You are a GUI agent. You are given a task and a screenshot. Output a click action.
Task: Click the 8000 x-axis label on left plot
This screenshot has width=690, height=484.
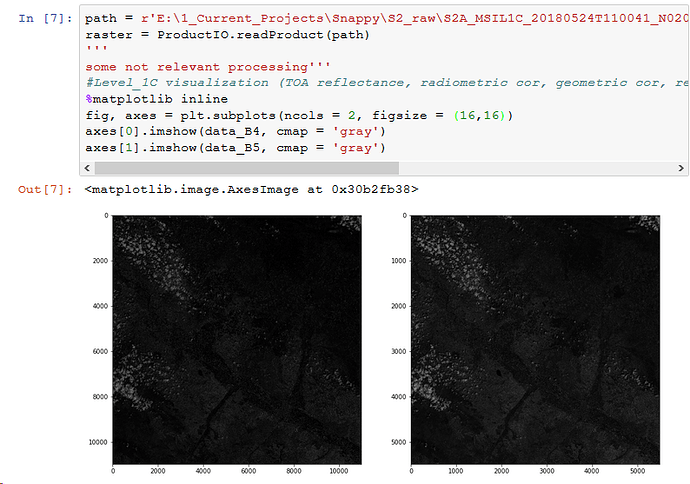click(294, 471)
